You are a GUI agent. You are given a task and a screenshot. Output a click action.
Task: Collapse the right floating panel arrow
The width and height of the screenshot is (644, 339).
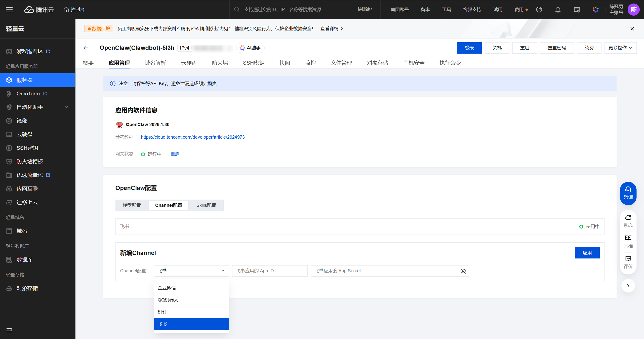[x=628, y=286]
